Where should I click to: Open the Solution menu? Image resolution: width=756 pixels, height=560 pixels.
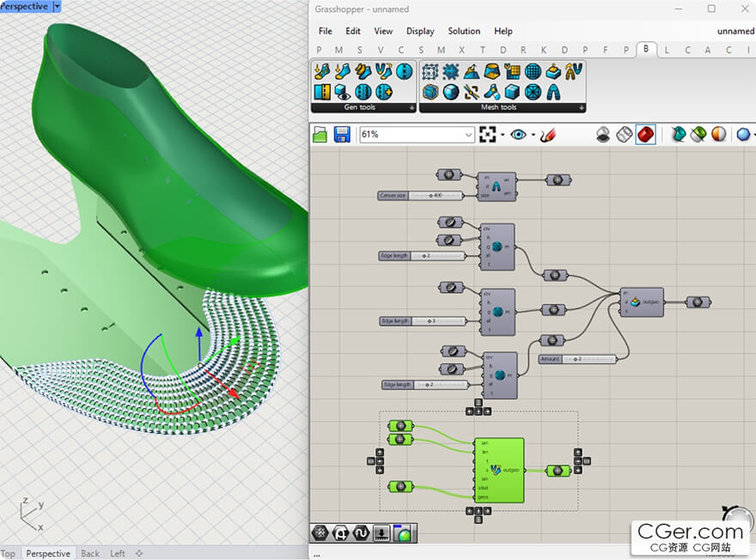[x=464, y=31]
